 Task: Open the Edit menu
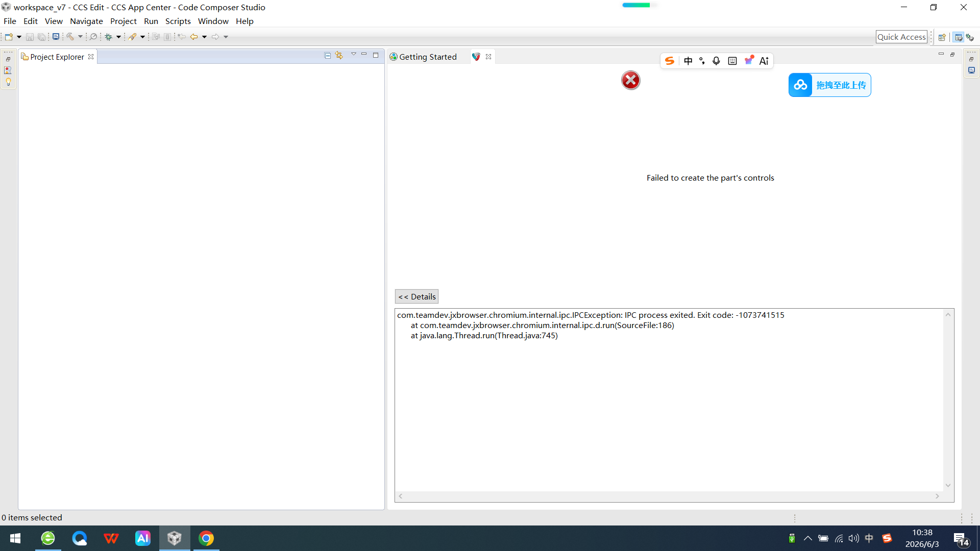(x=31, y=21)
